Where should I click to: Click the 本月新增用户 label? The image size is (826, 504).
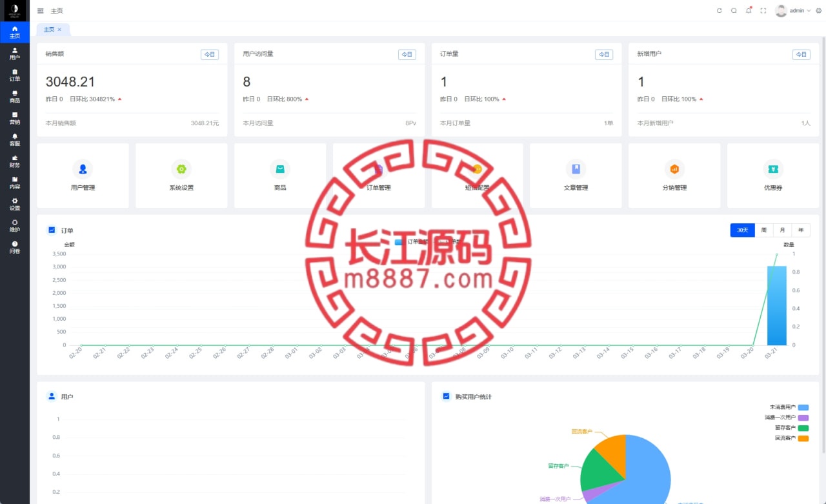[655, 123]
